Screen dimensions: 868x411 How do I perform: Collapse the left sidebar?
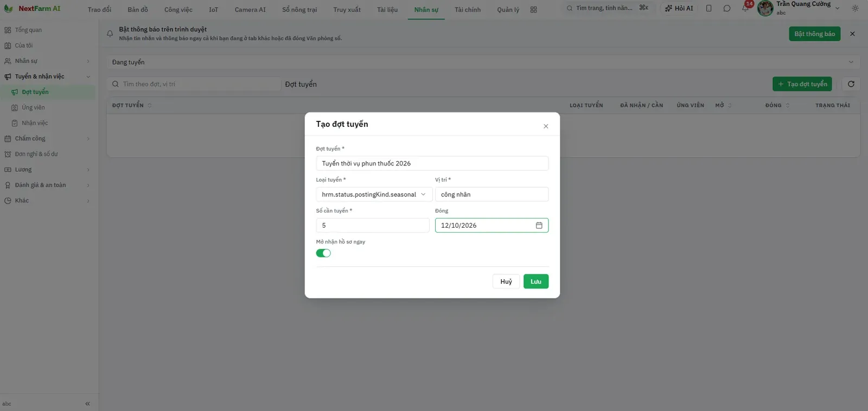(87, 403)
